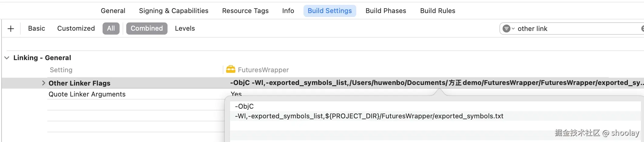
Task: Open the General tab
Action: (x=113, y=11)
